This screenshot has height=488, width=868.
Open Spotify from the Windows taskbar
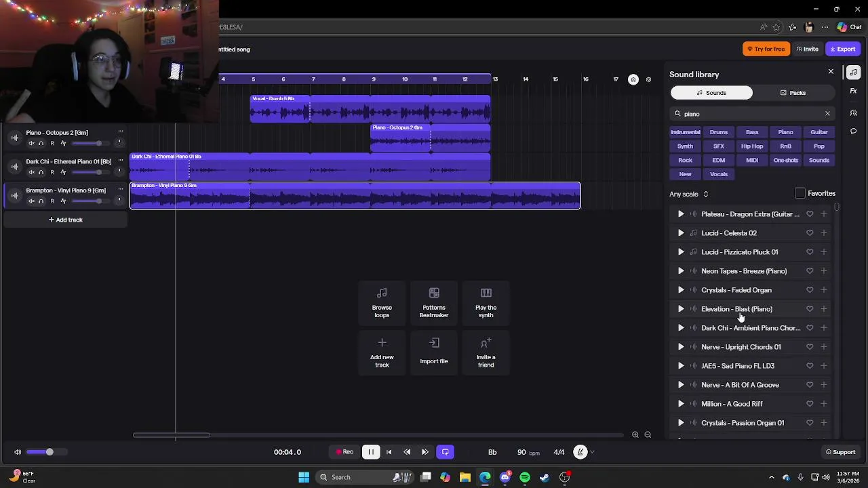pos(525,477)
